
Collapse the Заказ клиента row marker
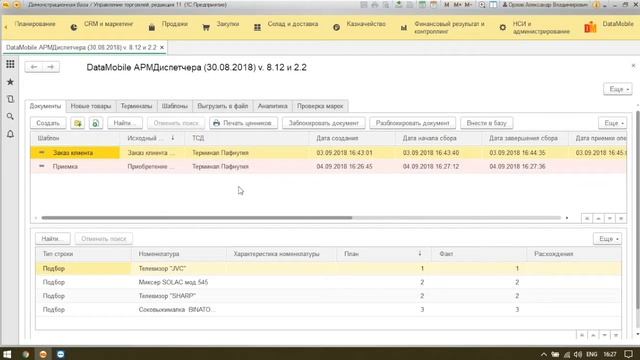42,152
